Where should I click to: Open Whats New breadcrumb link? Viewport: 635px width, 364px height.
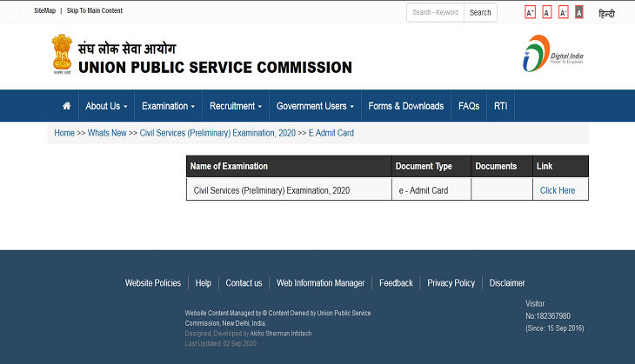[x=107, y=133]
